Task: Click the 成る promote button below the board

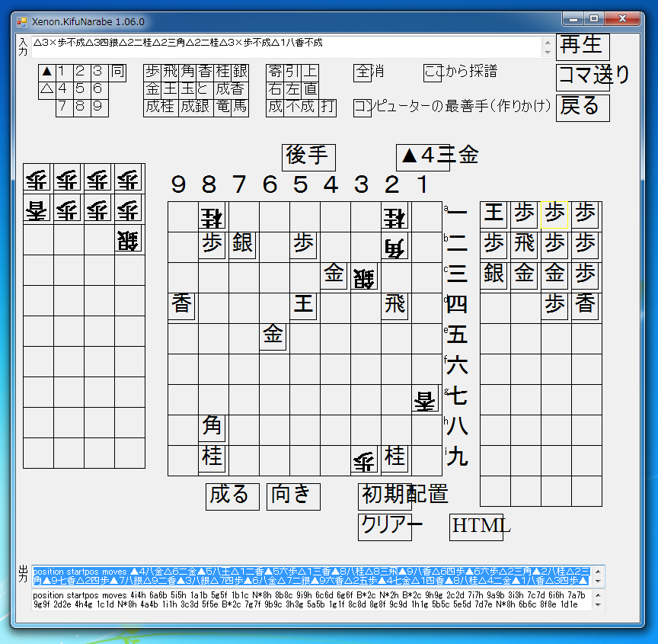Action: click(x=232, y=497)
